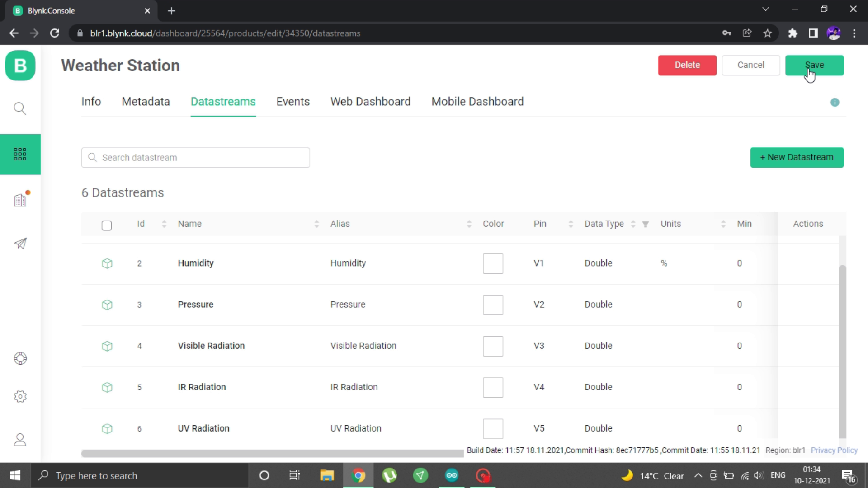
Task: Sort table by Name column arrows
Action: point(316,224)
